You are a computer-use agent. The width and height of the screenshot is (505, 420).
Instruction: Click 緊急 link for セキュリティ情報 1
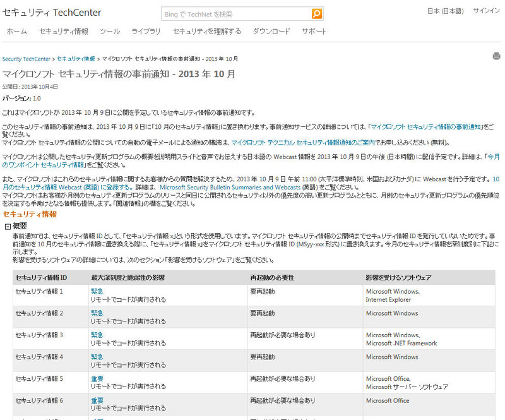[97, 291]
